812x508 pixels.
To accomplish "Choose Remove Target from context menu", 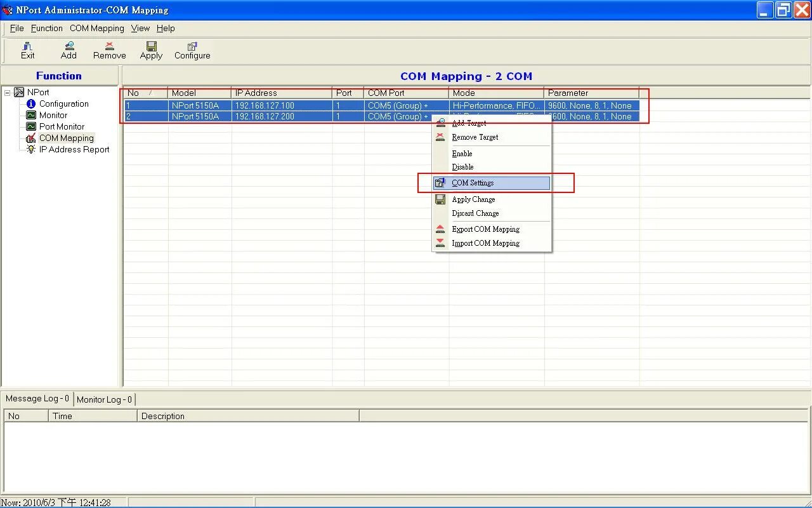I will 492,137.
